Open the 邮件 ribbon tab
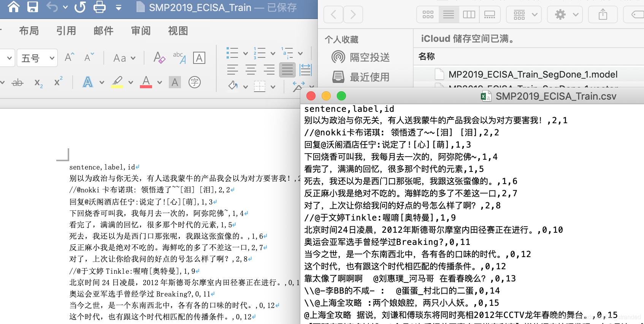Image resolution: width=644 pixels, height=324 pixels. click(x=103, y=31)
